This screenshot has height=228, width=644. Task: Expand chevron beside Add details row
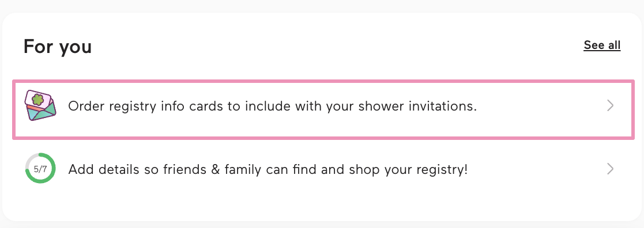pyautogui.click(x=611, y=169)
